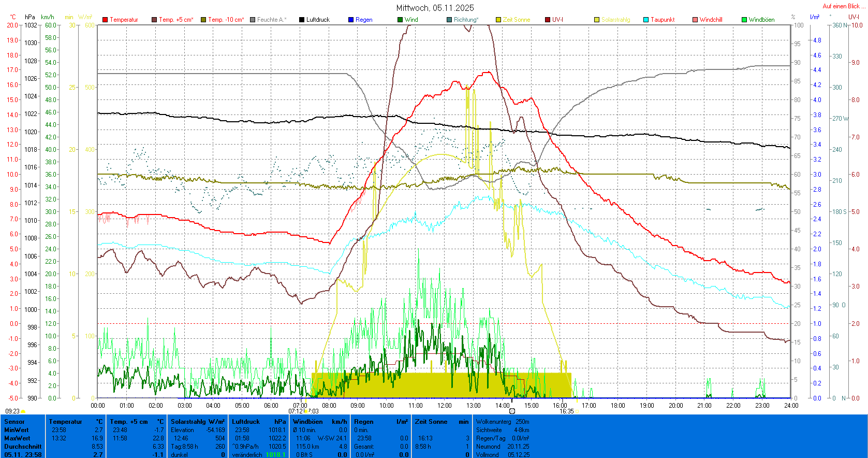Click the Zeit Sonne legend label
Image resolution: width=868 pixels, height=458 pixels.
tap(516, 20)
